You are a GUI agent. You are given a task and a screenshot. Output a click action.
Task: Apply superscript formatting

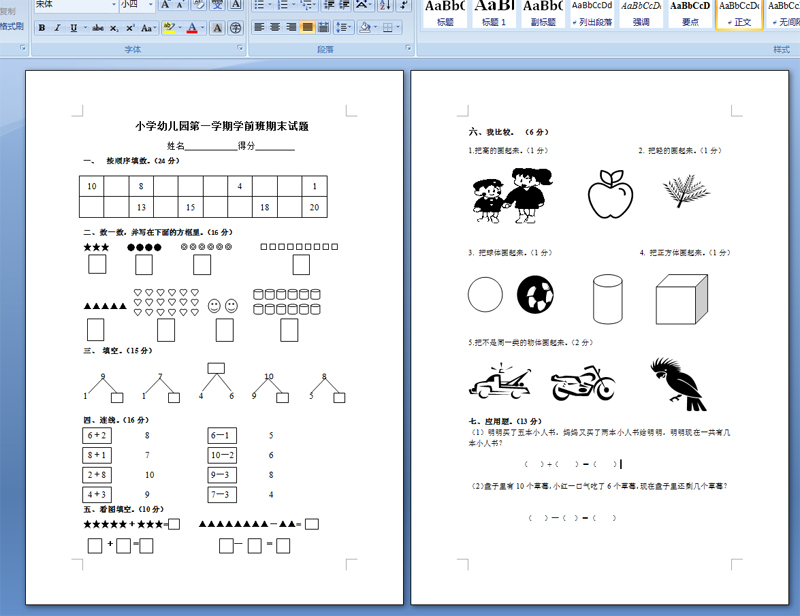tap(130, 28)
